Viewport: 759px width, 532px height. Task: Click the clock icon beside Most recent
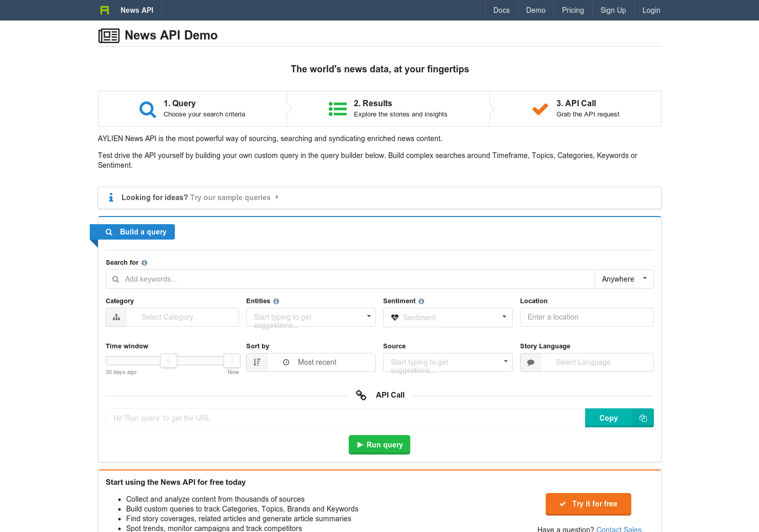[x=286, y=362]
